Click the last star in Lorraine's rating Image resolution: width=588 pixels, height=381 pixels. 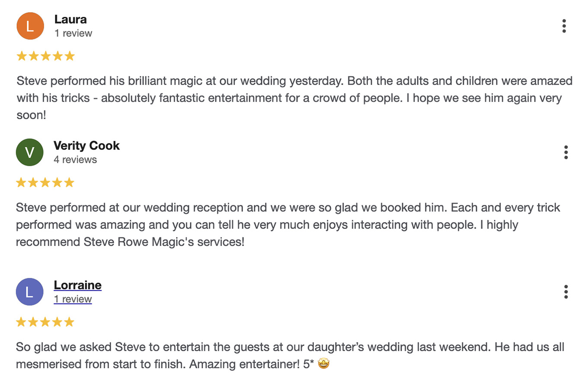tap(69, 321)
